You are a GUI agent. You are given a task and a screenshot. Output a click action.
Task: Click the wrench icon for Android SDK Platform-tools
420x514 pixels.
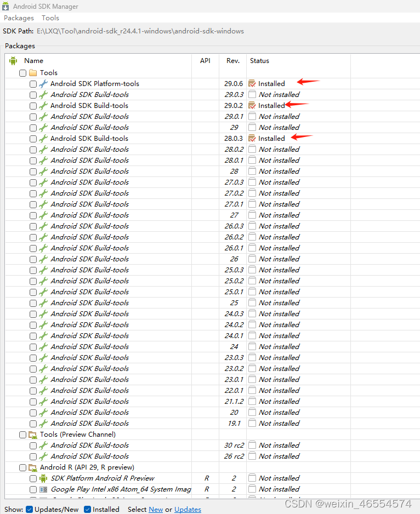pos(43,84)
